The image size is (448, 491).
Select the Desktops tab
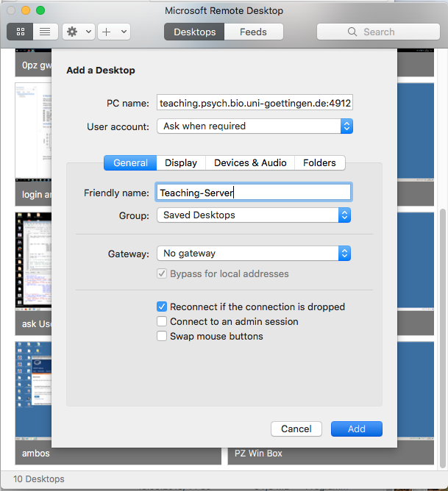(x=194, y=32)
